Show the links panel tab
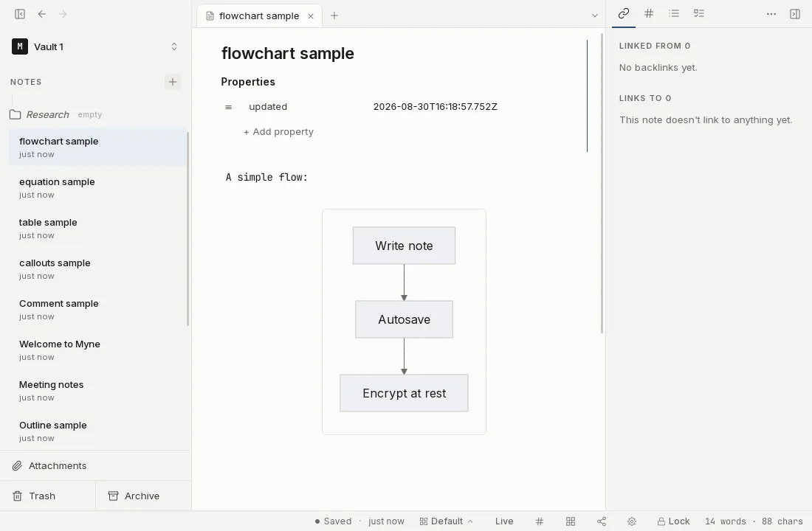 [624, 13]
